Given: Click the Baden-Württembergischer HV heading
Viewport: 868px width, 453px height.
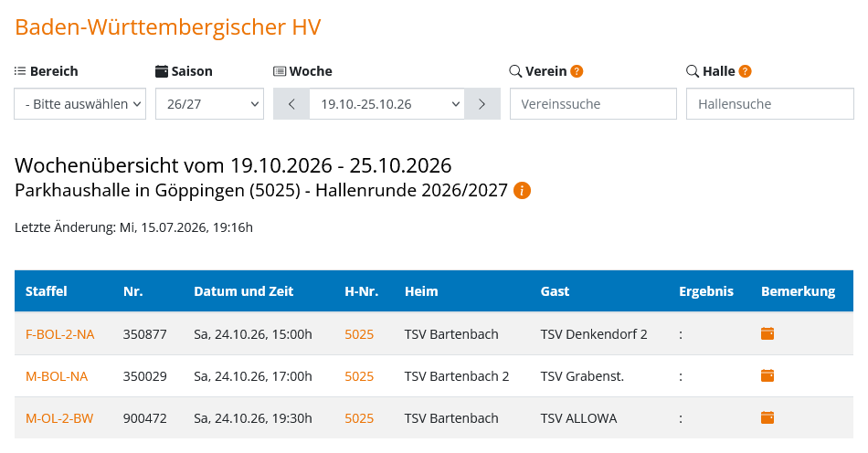Looking at the screenshot, I should (x=168, y=27).
